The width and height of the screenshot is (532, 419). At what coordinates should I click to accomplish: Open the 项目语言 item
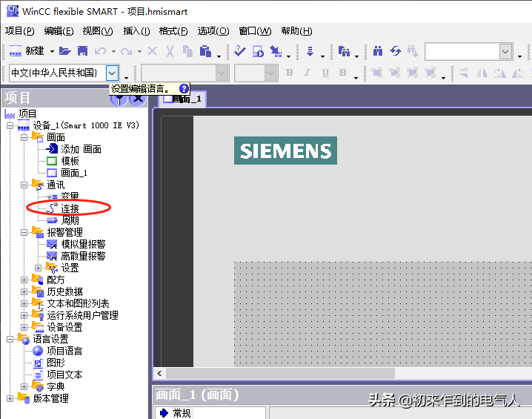point(64,351)
